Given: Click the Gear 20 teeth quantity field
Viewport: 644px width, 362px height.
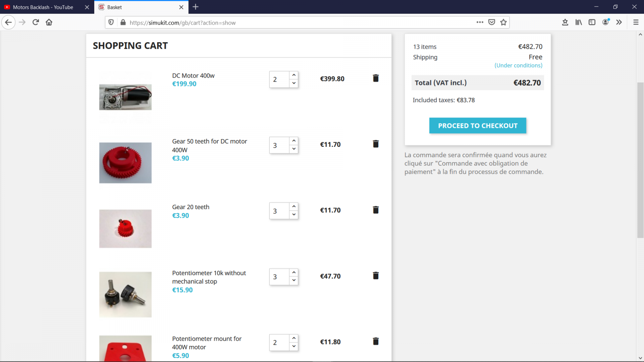Looking at the screenshot, I should pos(279,211).
